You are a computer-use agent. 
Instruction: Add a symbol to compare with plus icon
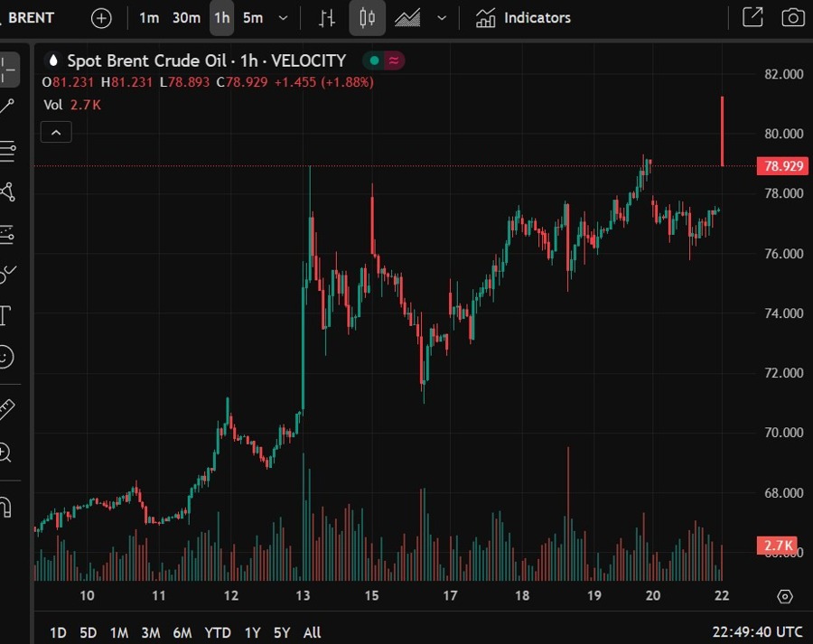click(101, 18)
